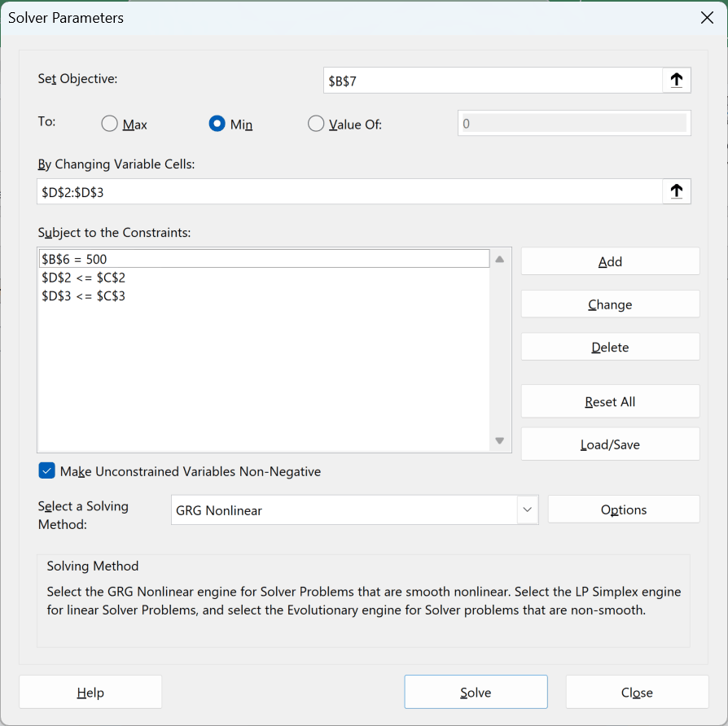Screen dimensions: 728x726
Task: Click the Variable Cells range picker arrow
Action: tap(677, 191)
